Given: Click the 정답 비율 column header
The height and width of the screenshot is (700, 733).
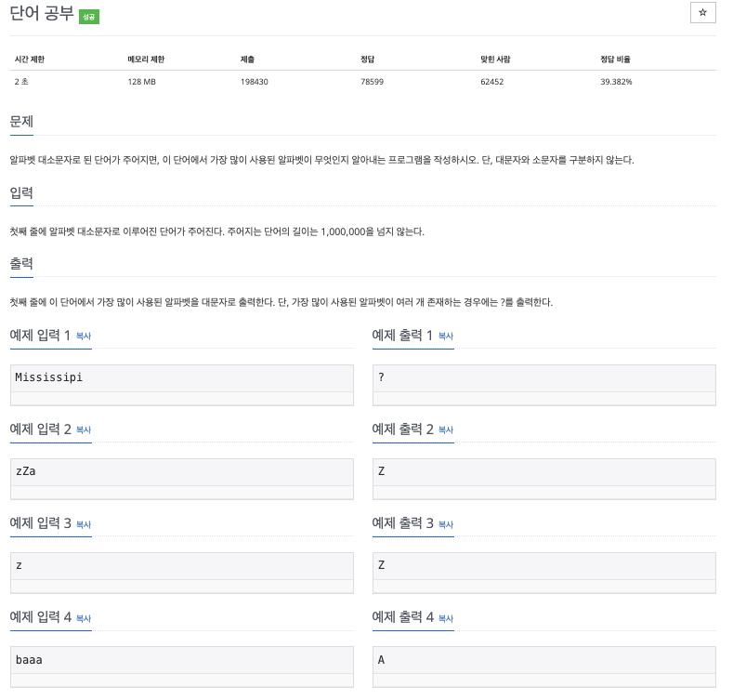Looking at the screenshot, I should click(x=615, y=59).
